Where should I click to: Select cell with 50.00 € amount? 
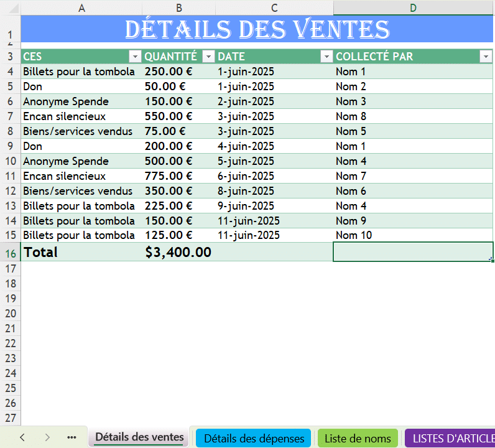pos(179,86)
